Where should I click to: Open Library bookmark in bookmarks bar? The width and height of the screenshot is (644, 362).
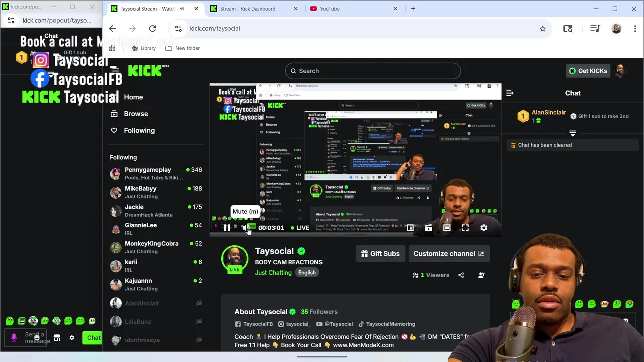(x=144, y=48)
